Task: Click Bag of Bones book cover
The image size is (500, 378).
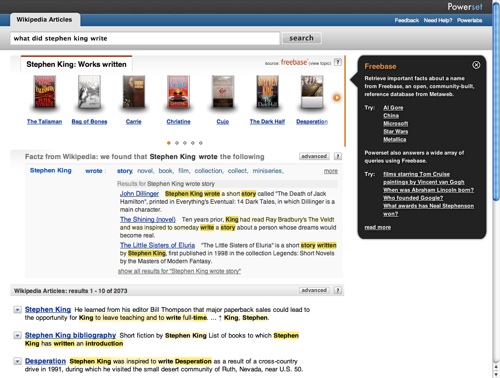Action: tap(89, 92)
